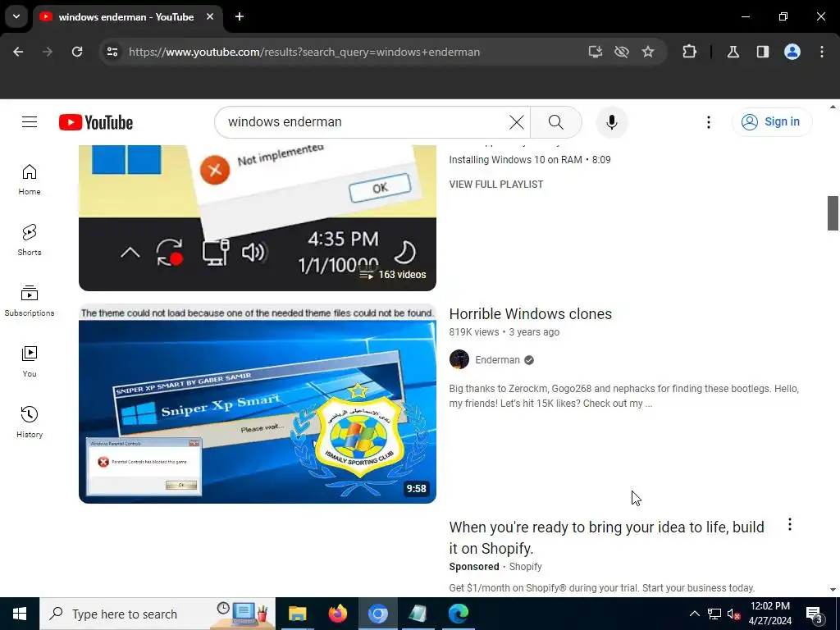Click the Windows taskbar search box

157,614
